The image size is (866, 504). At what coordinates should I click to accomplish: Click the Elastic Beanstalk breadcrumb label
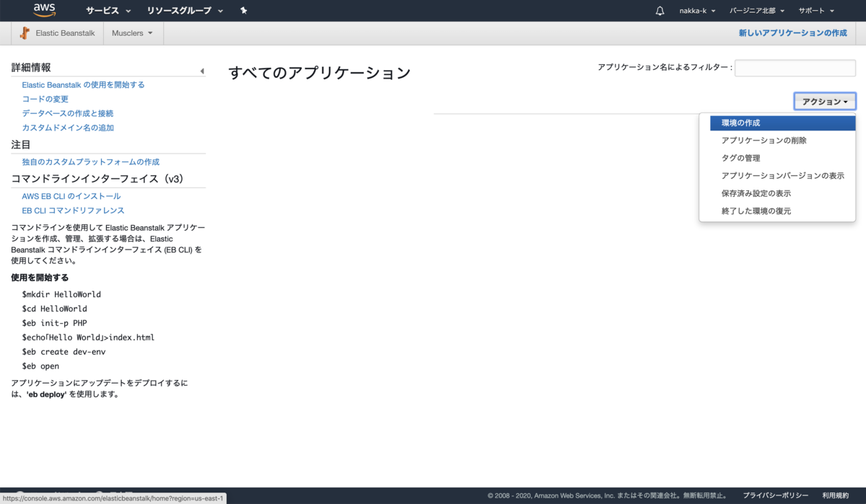coord(65,33)
